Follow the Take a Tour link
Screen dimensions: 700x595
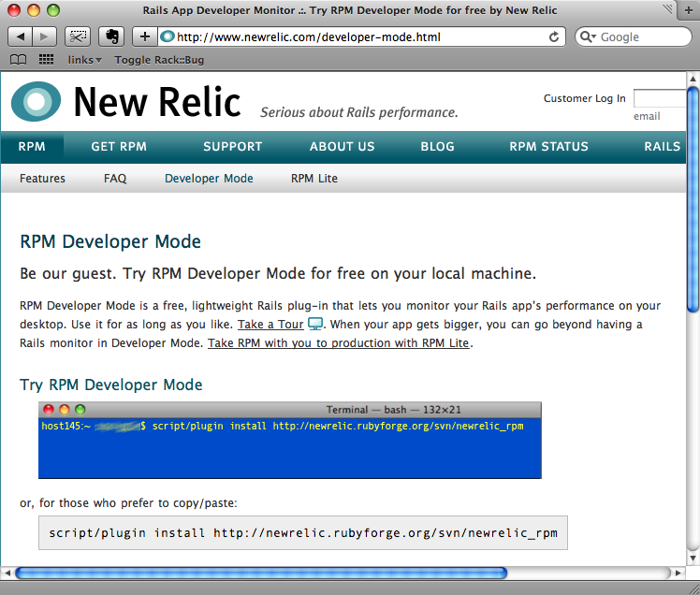270,325
